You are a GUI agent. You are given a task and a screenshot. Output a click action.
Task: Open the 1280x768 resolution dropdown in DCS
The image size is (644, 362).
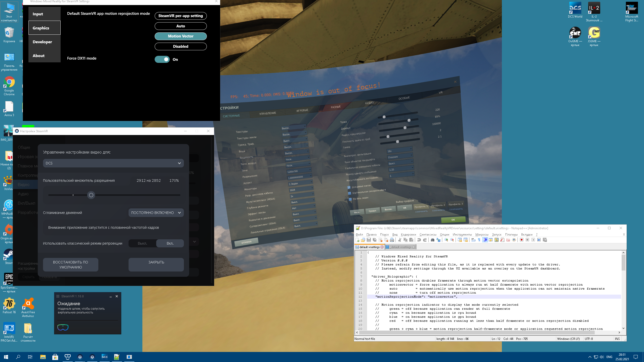(x=299, y=171)
